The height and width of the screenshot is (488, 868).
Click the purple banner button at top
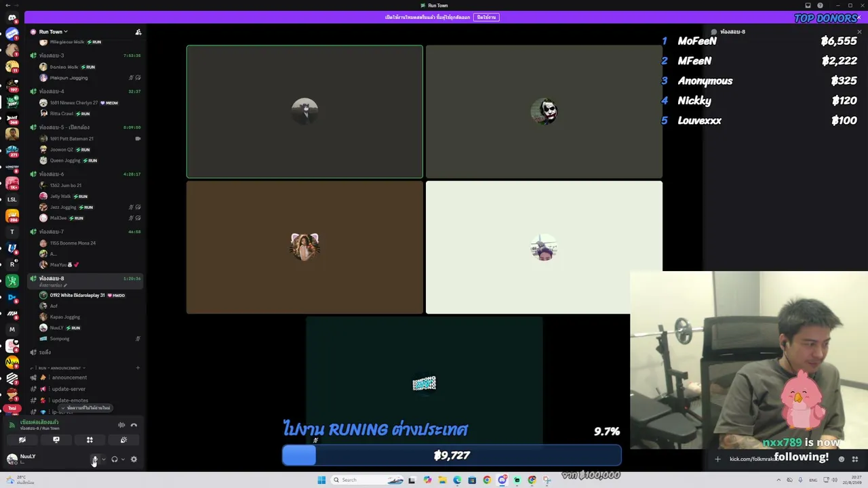(486, 17)
